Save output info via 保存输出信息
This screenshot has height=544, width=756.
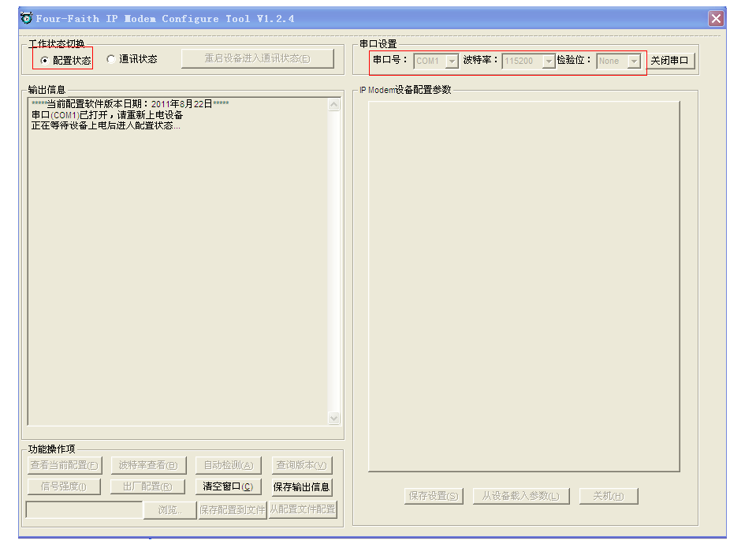(300, 486)
